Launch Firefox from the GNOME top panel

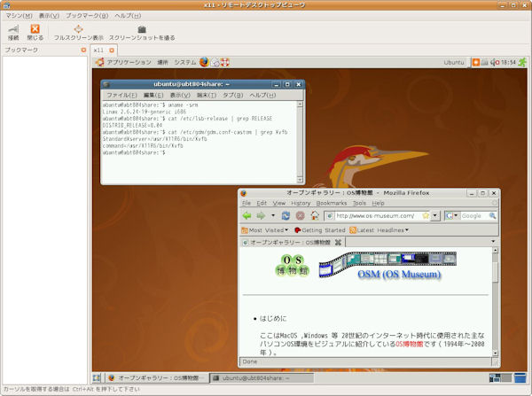coord(204,62)
